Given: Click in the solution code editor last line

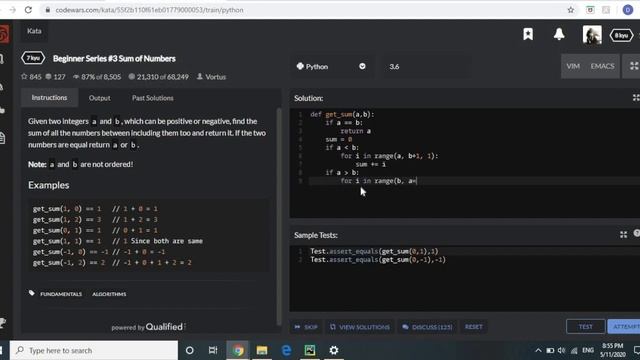Looking at the screenshot, I should pos(473,181).
